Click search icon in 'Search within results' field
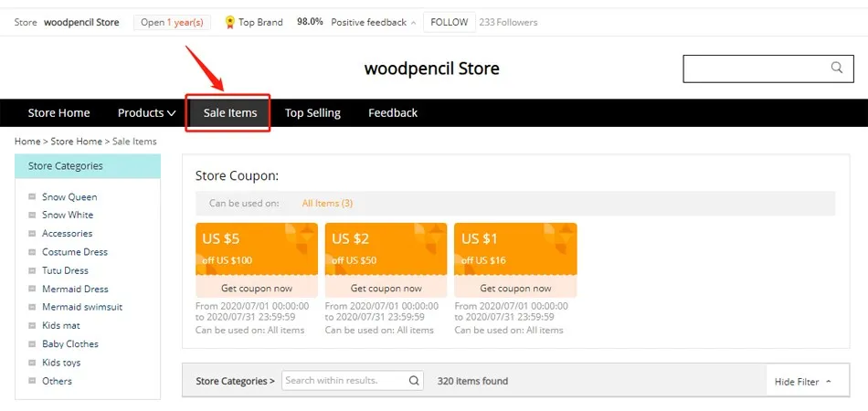The width and height of the screenshot is (868, 411). [x=414, y=381]
